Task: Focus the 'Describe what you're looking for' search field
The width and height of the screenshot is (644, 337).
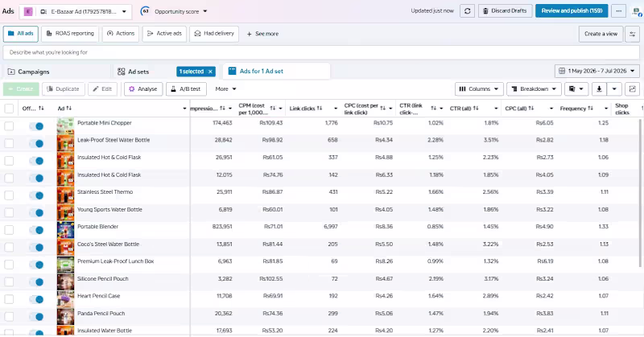Action: point(321,52)
